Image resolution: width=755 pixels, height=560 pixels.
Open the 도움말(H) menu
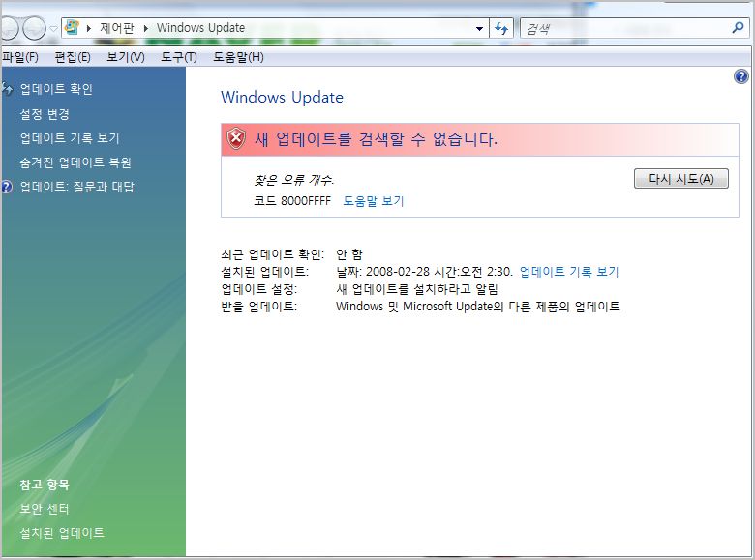point(238,57)
